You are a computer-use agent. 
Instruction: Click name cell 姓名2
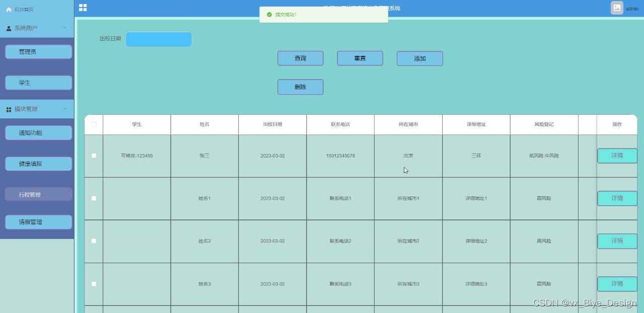(204, 241)
